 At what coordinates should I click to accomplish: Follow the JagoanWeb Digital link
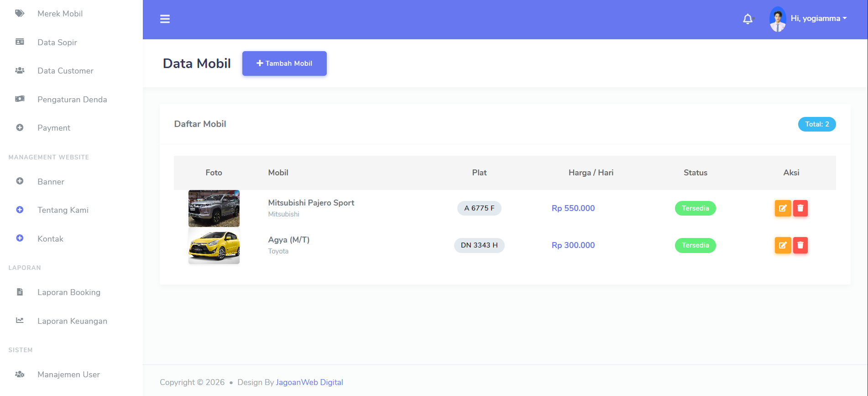[309, 382]
